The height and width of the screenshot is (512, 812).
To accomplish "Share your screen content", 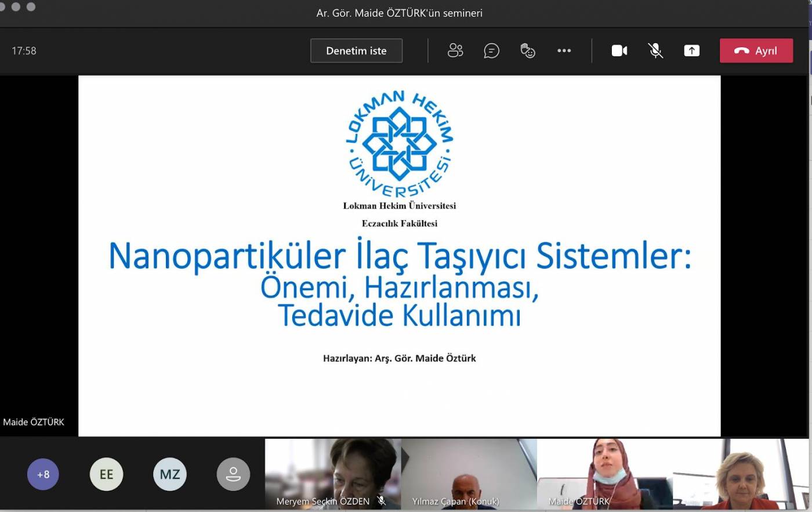I will 691,51.
